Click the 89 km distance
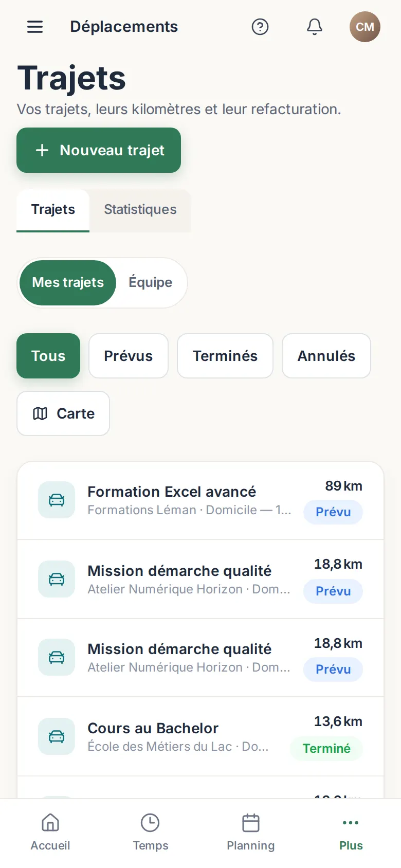 tap(343, 486)
